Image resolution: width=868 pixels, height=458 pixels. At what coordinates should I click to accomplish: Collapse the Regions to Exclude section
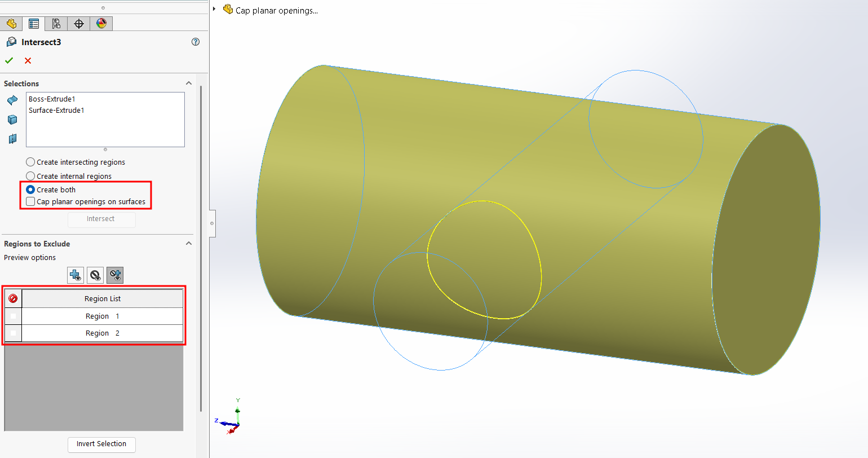click(189, 244)
